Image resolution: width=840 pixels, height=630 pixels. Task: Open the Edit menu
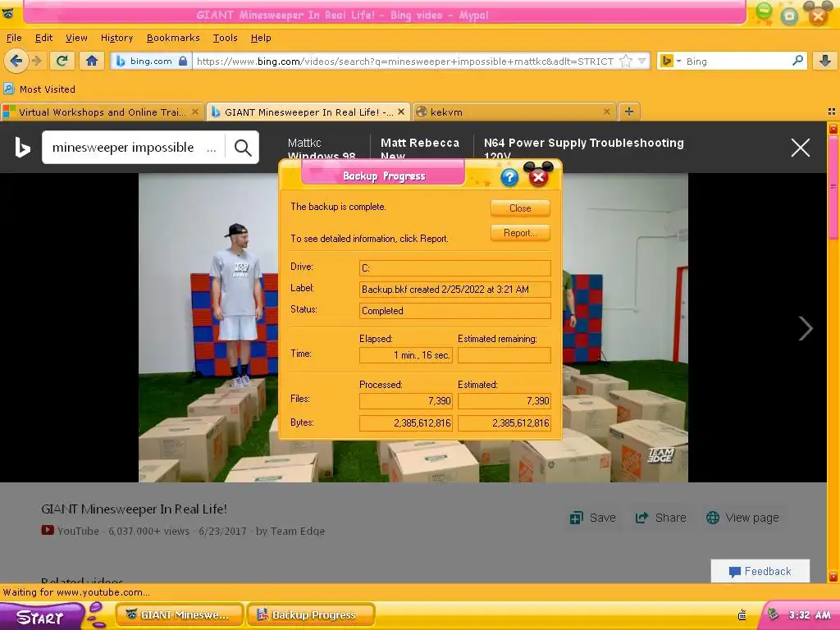point(43,38)
